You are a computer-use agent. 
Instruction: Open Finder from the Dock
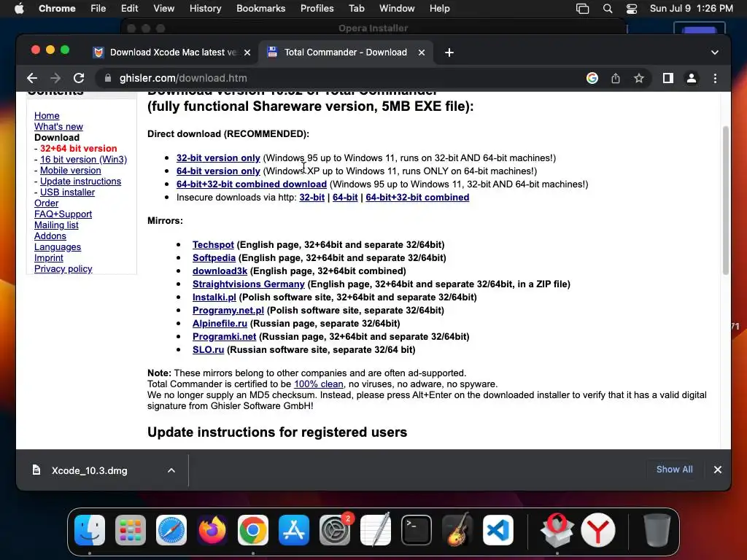click(90, 530)
